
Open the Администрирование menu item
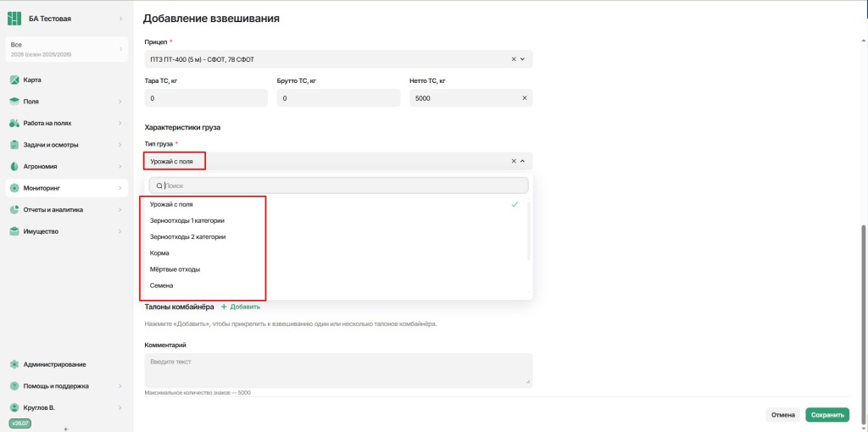click(x=66, y=364)
